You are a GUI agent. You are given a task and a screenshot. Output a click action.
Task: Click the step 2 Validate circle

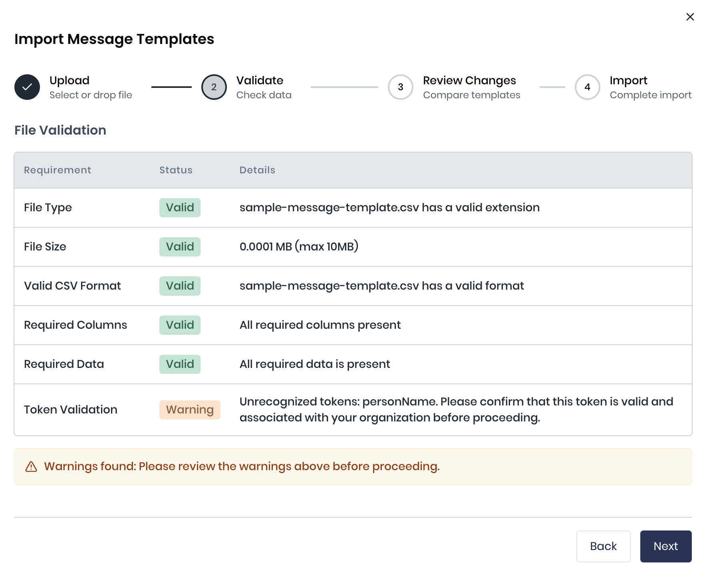[x=214, y=87]
